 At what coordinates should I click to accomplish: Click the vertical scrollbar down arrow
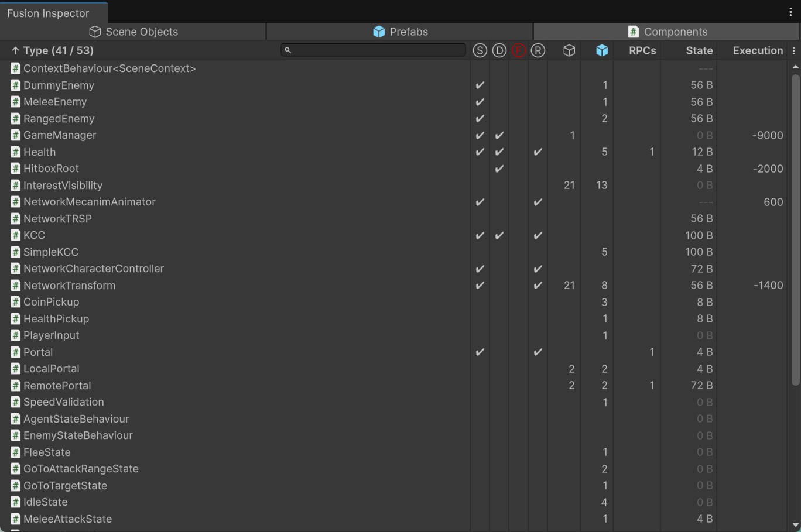coord(795,525)
